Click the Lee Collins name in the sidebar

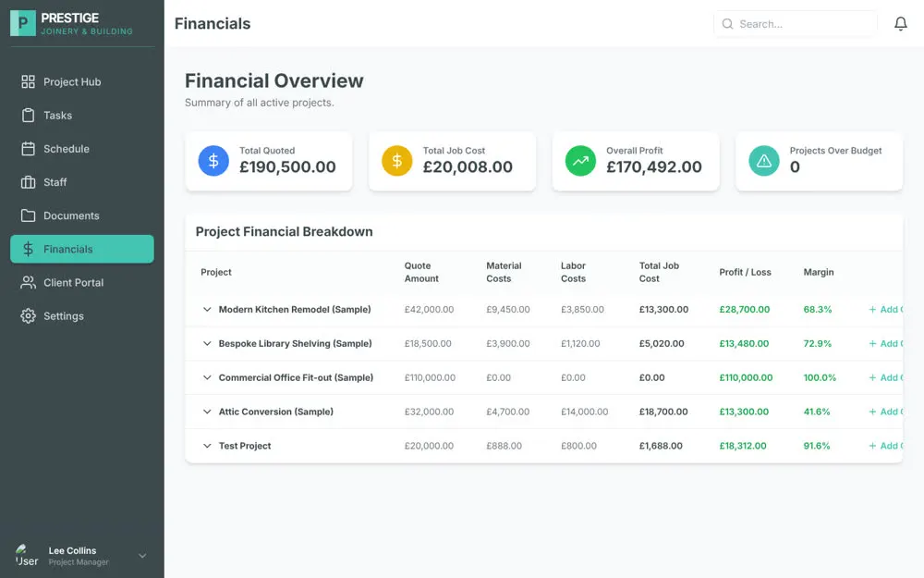72,550
